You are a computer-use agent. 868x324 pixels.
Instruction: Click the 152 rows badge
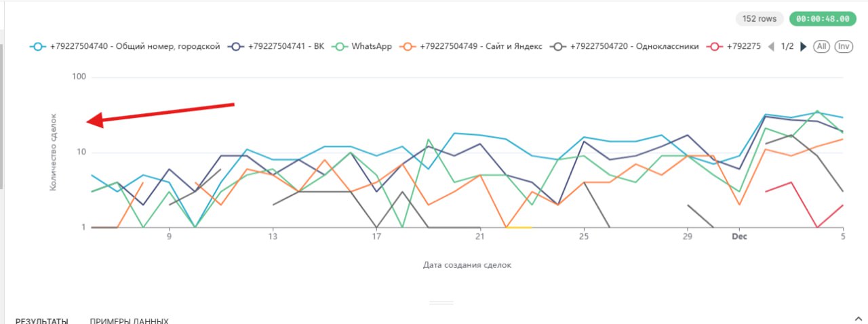759,19
